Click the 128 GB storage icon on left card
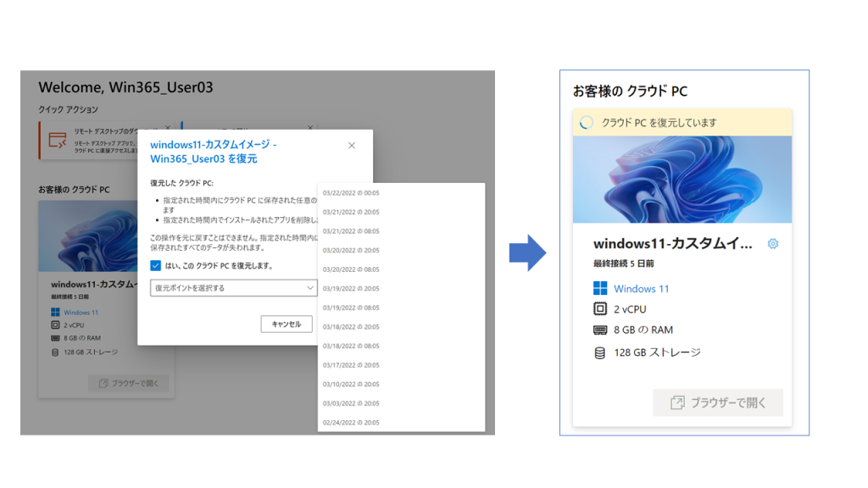Image resolution: width=868 pixels, height=488 pixels. click(x=55, y=352)
